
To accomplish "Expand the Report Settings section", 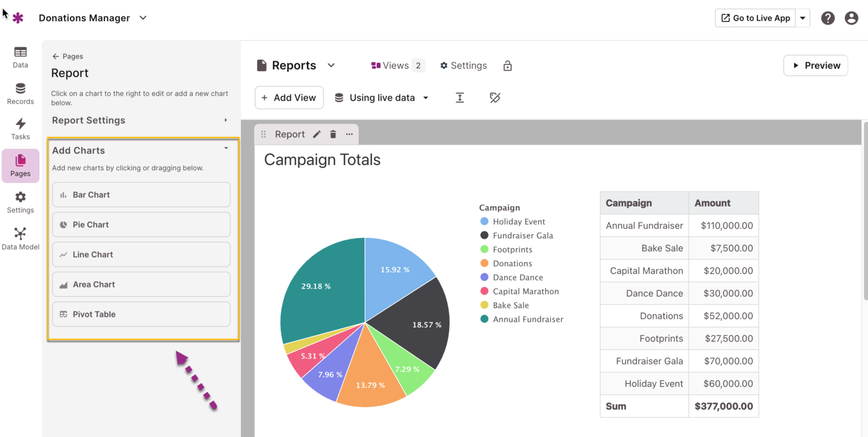I will tap(141, 120).
